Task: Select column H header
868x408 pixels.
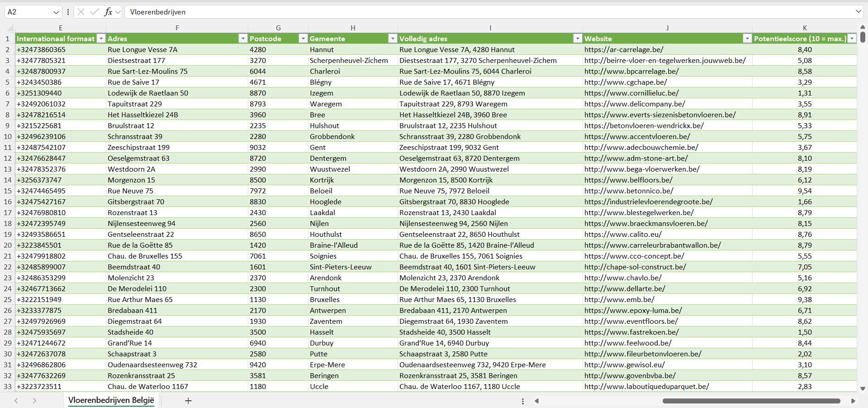Action: coord(353,28)
